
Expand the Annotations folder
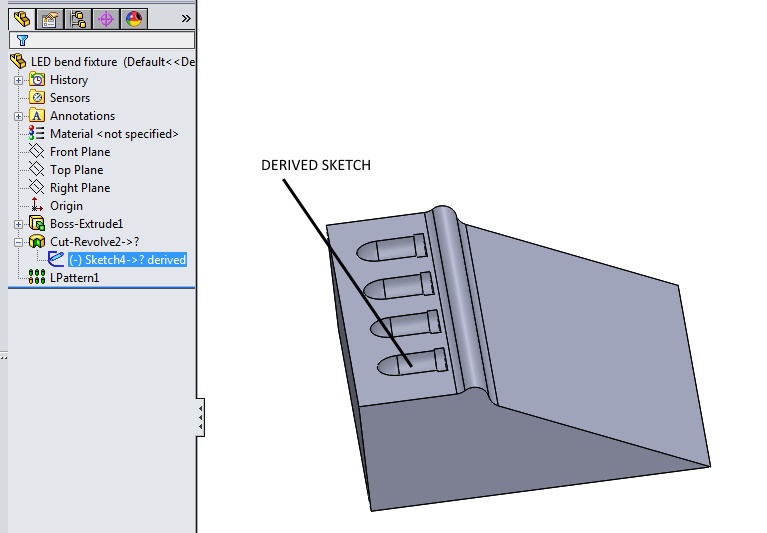[18, 116]
